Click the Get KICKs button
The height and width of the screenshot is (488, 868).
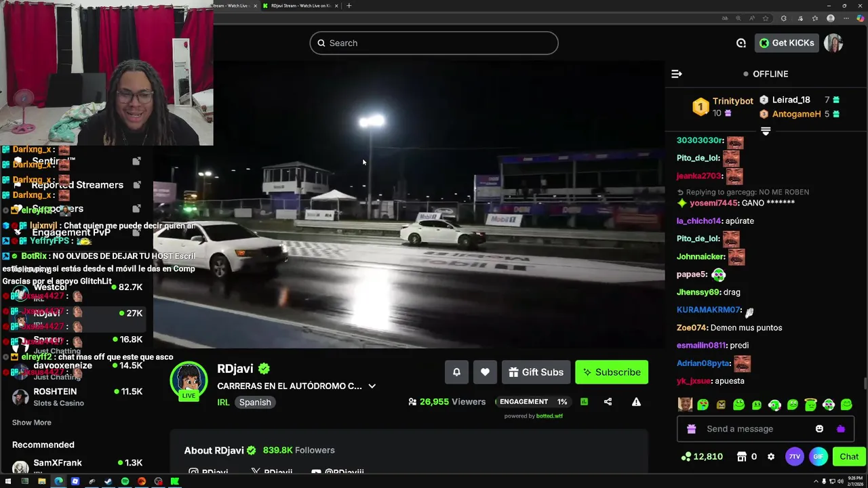tap(787, 43)
